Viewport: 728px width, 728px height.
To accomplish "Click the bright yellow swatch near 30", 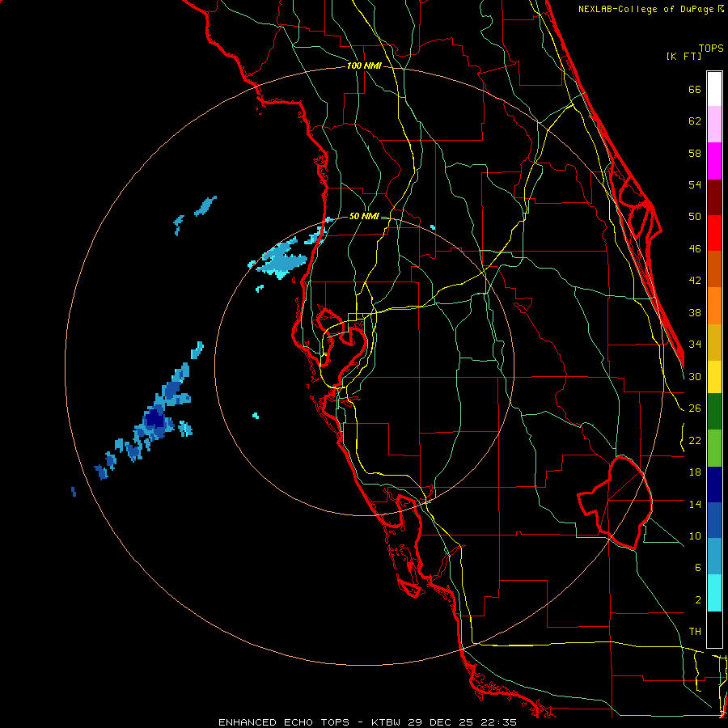I will pos(714,377).
